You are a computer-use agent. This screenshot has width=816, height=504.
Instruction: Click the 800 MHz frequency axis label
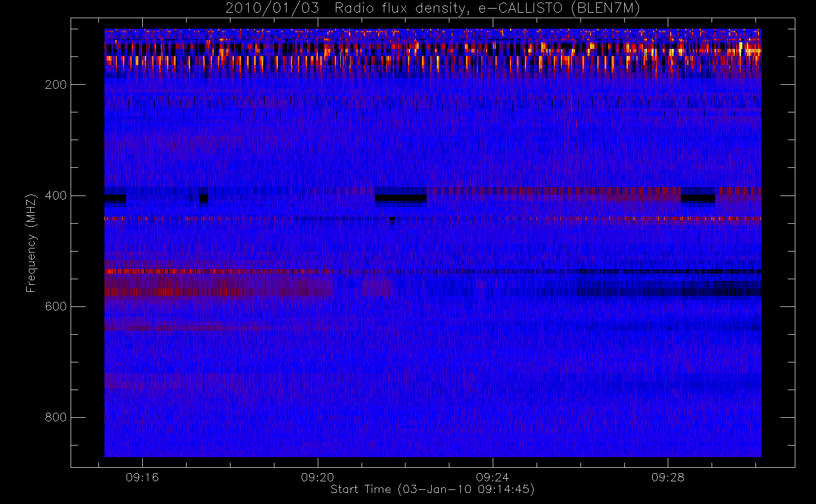55,417
